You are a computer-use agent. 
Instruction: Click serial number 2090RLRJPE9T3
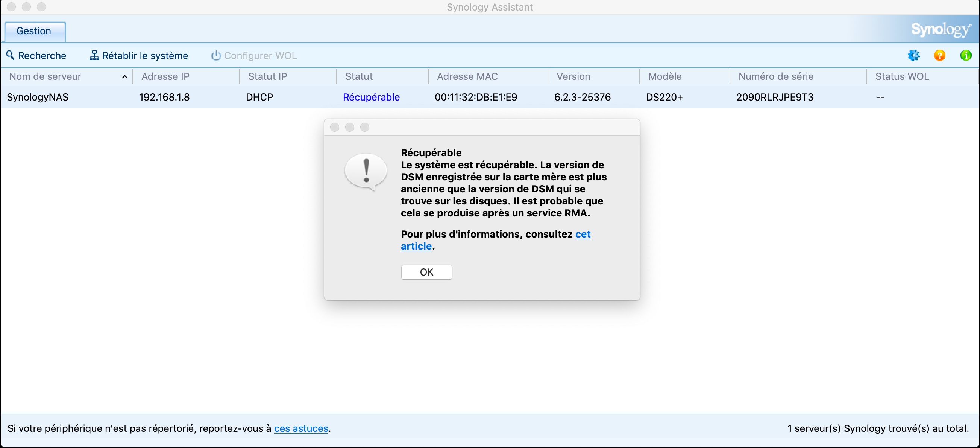click(775, 97)
